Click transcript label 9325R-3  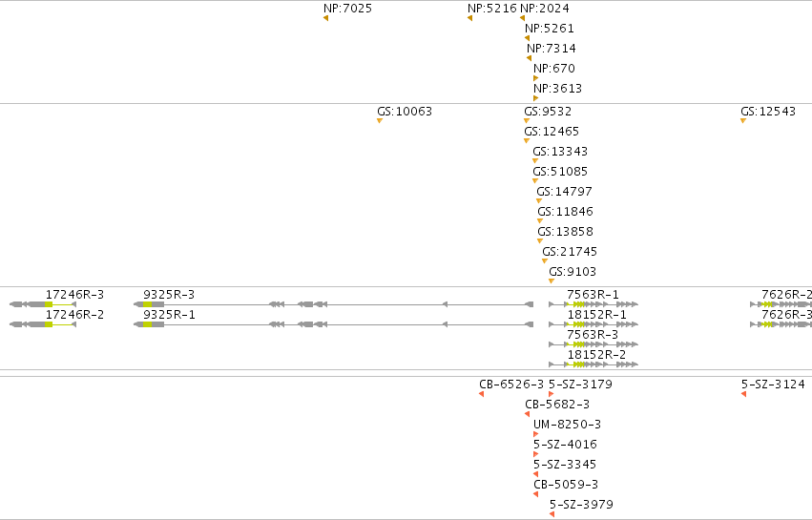(169, 295)
